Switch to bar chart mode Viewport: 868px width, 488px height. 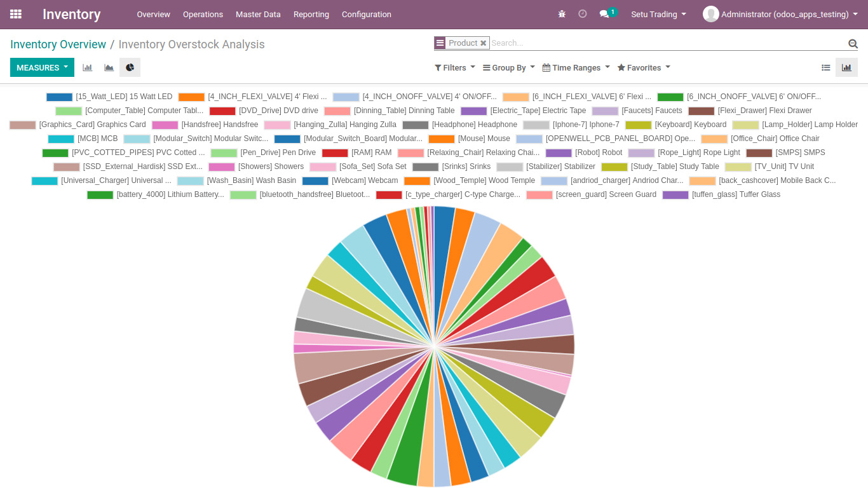[88, 67]
